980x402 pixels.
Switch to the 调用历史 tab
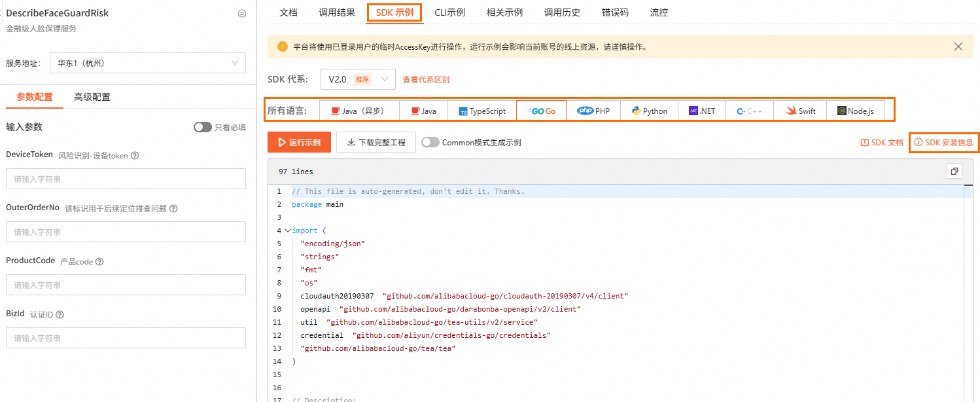coord(563,12)
